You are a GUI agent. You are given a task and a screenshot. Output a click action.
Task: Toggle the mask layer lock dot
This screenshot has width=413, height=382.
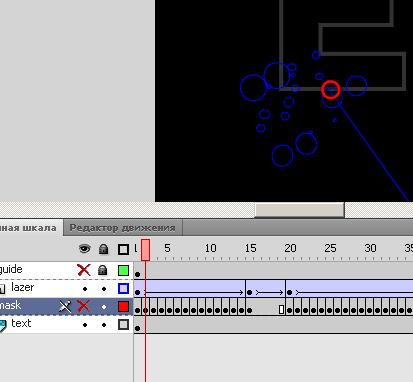click(104, 307)
